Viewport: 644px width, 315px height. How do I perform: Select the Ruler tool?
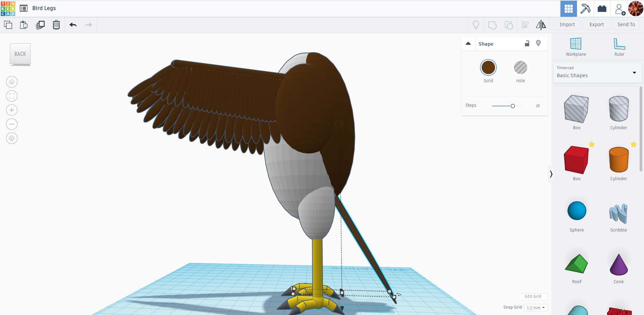pos(619,47)
